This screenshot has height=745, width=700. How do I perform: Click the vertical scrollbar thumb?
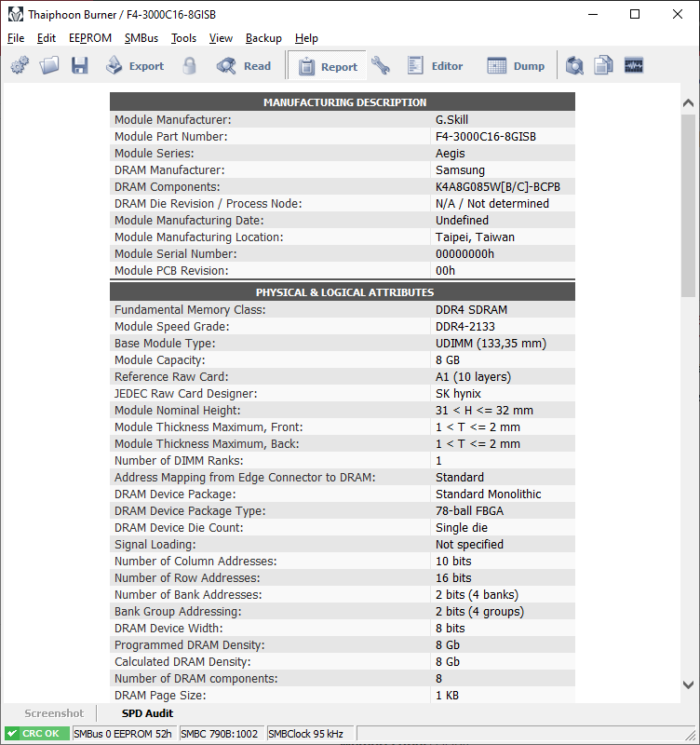click(x=688, y=206)
